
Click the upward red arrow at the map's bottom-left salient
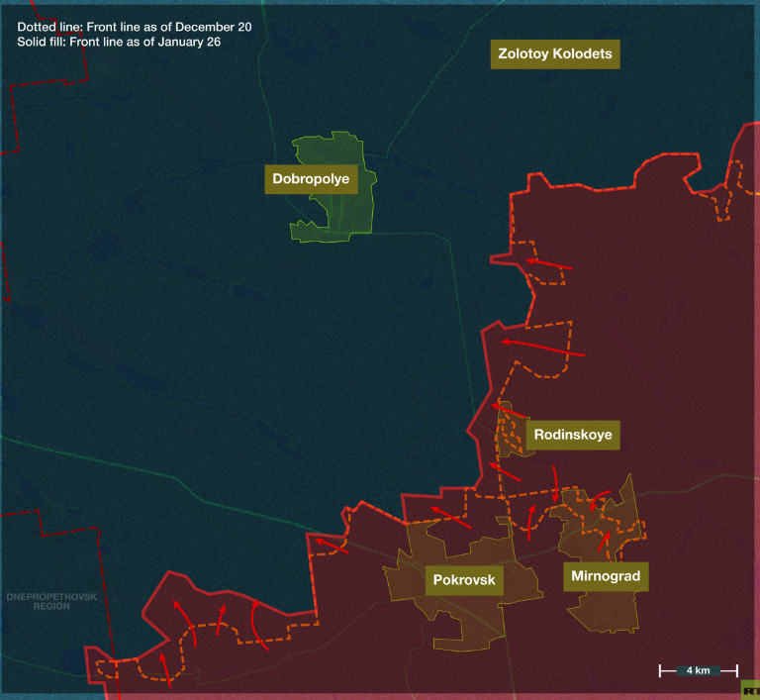coord(169,673)
